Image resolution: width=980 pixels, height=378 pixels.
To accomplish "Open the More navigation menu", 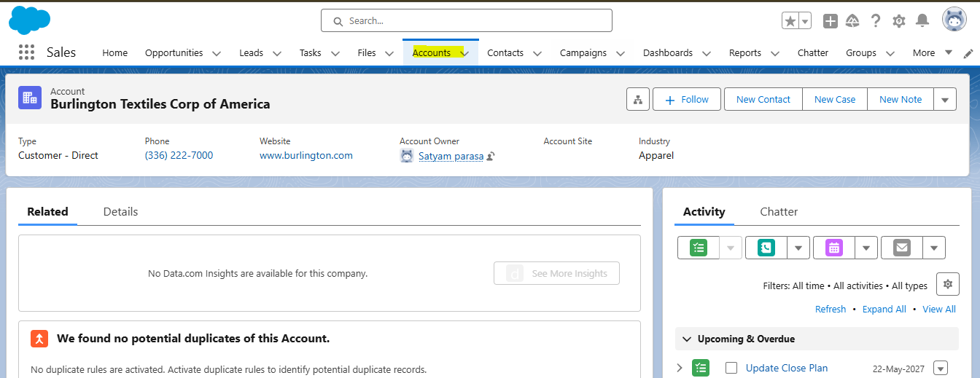I will (x=933, y=52).
